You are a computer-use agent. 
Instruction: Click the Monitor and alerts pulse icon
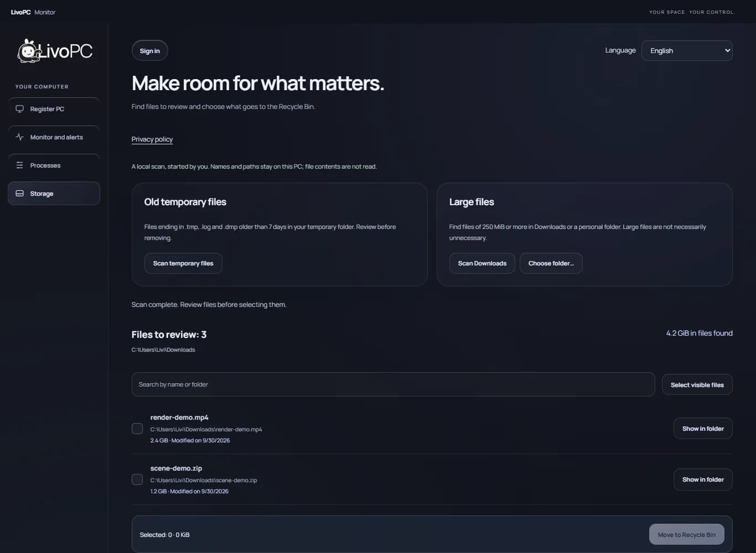coord(20,137)
